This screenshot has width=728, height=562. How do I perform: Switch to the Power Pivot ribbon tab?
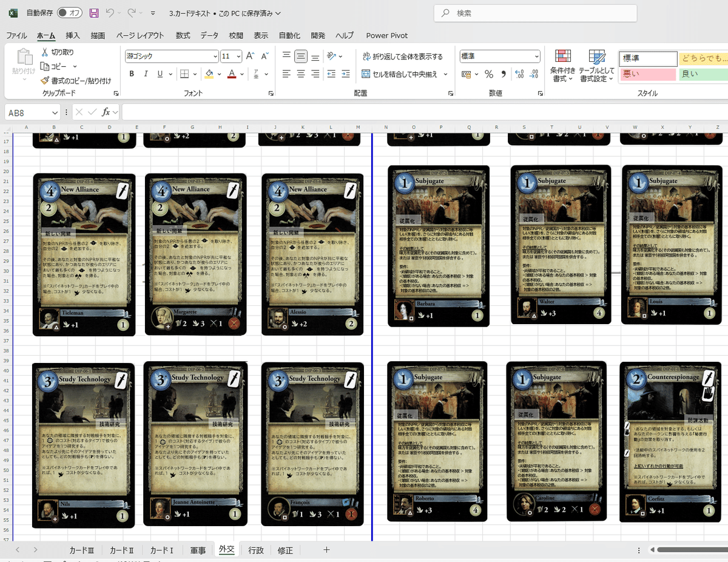pyautogui.click(x=387, y=36)
